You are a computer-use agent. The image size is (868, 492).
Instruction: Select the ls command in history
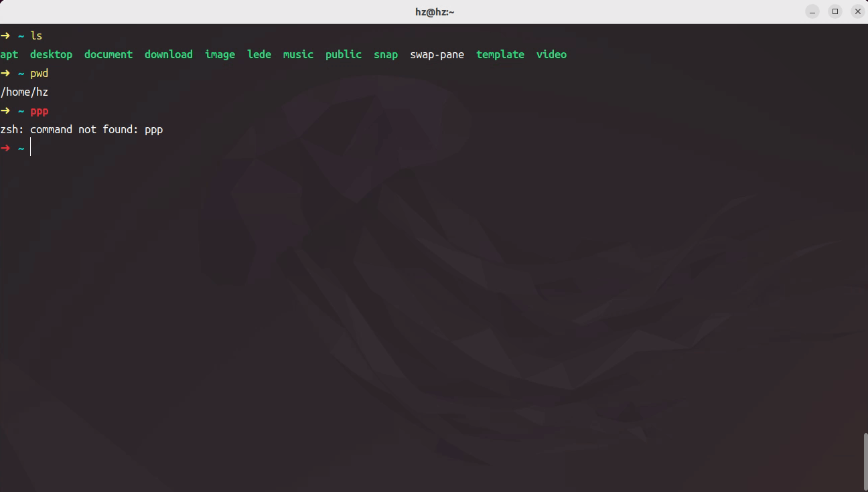35,35
